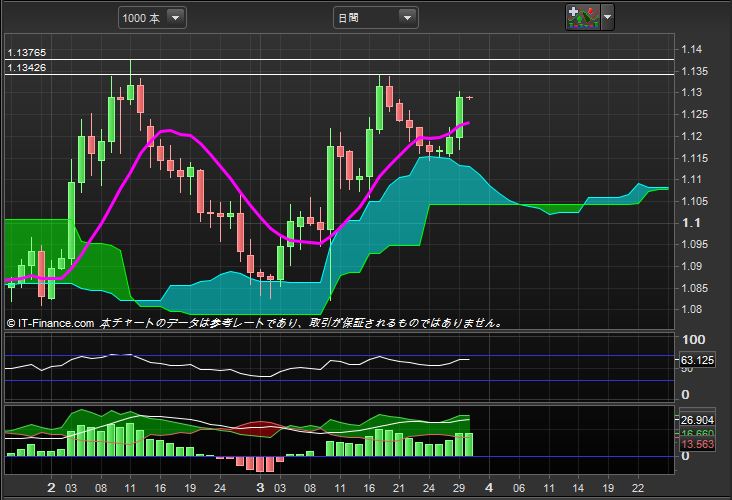Click the 63.125 RSI value label

pyautogui.click(x=697, y=360)
